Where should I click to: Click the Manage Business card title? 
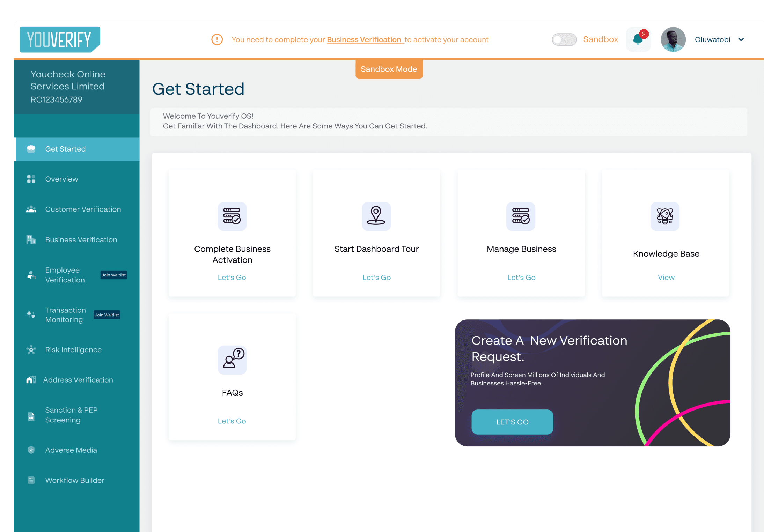tap(521, 249)
